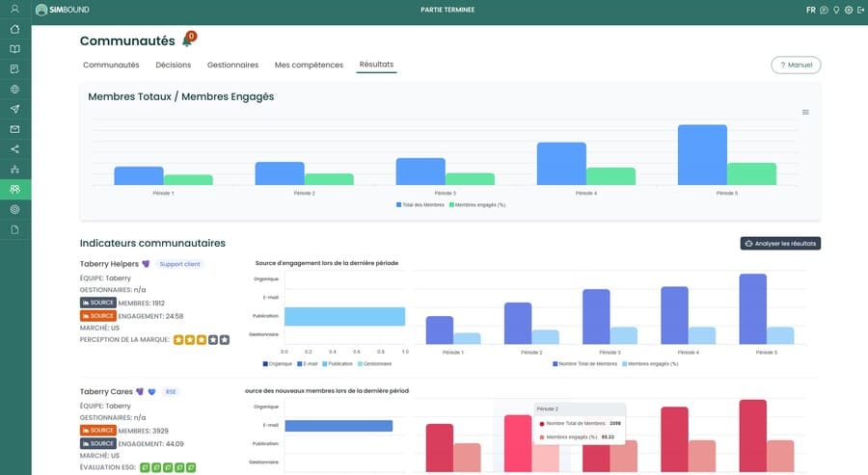Click SOURCE button next to MEMBRES: 3929
868x475 pixels.
pos(98,431)
